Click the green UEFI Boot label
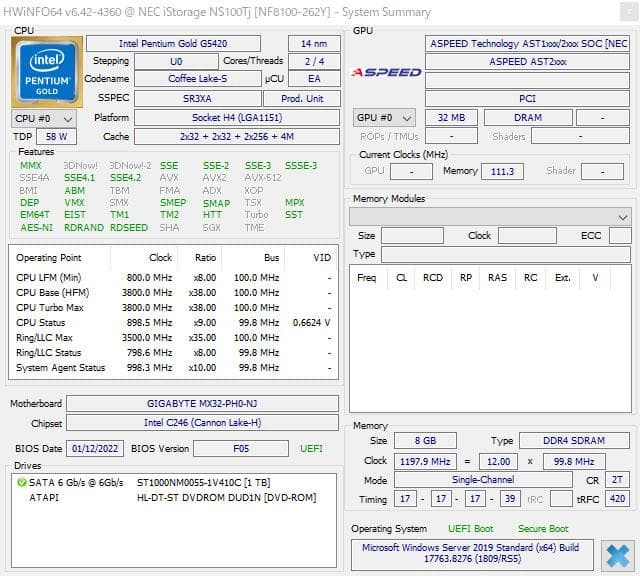640x576 pixels. click(471, 529)
